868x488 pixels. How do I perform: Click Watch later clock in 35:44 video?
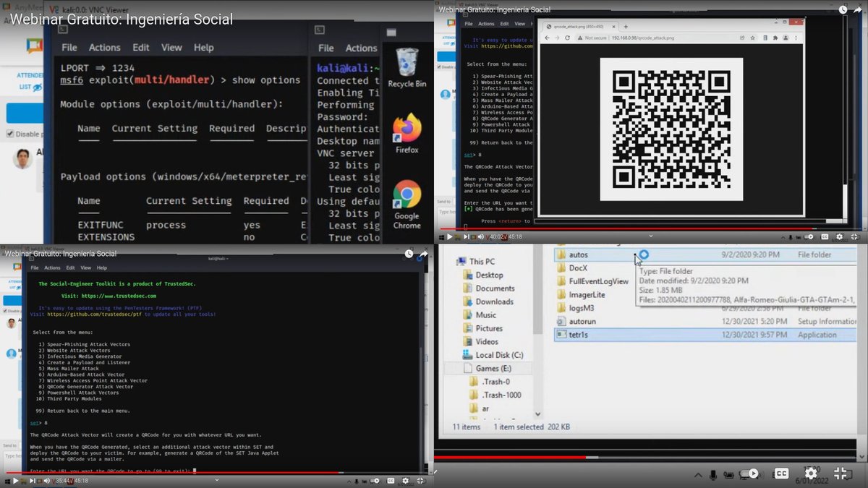[x=409, y=254]
